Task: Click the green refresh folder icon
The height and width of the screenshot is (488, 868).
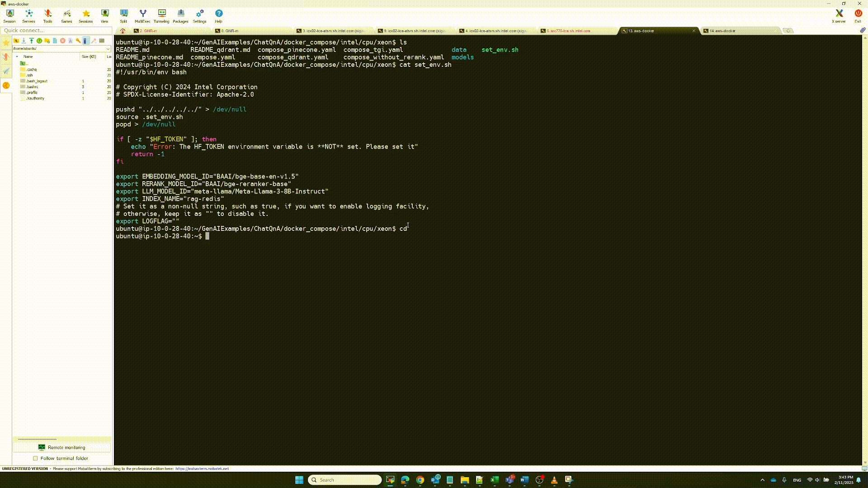Action: [x=39, y=41]
